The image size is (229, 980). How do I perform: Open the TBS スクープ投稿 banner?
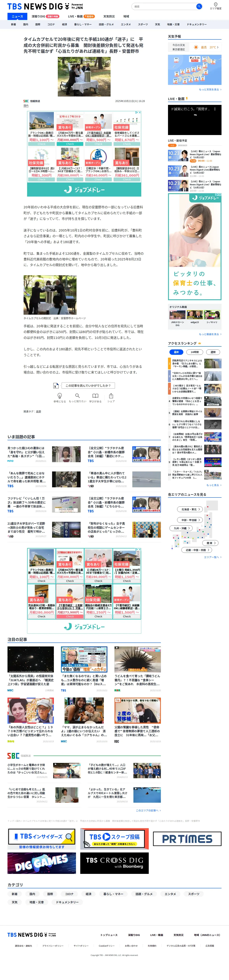click(x=114, y=839)
